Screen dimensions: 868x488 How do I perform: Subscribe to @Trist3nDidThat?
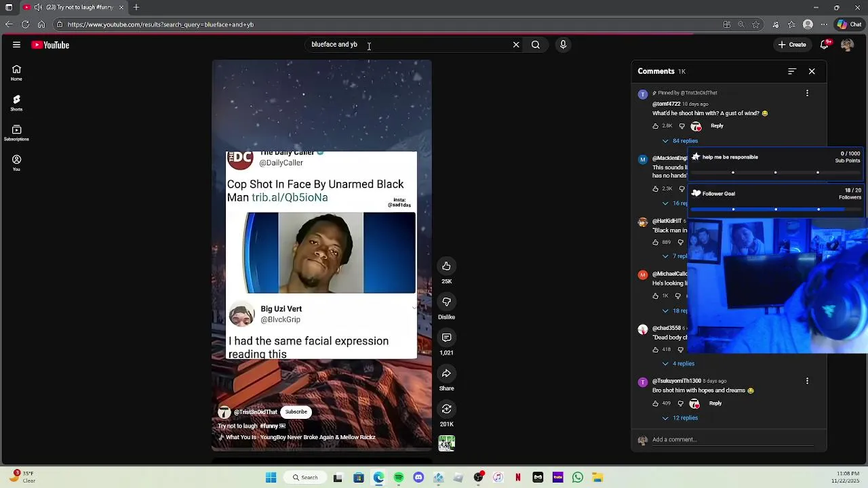(296, 412)
